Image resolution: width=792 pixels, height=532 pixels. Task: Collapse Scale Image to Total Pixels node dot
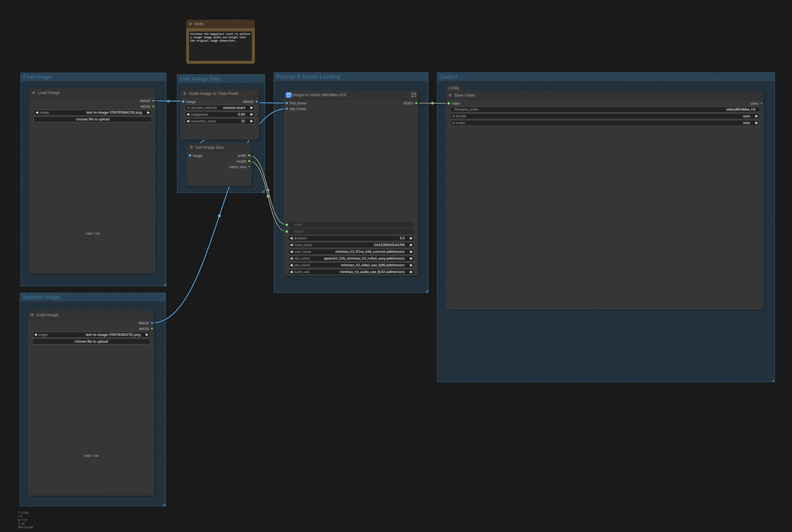pyautogui.click(x=185, y=93)
